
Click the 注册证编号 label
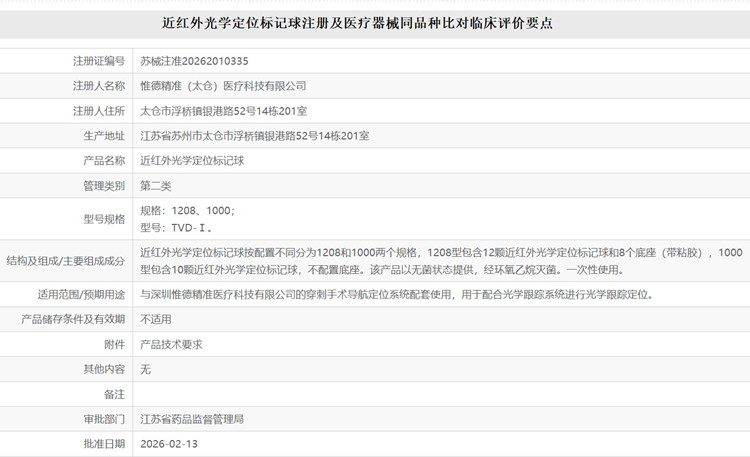click(x=99, y=61)
